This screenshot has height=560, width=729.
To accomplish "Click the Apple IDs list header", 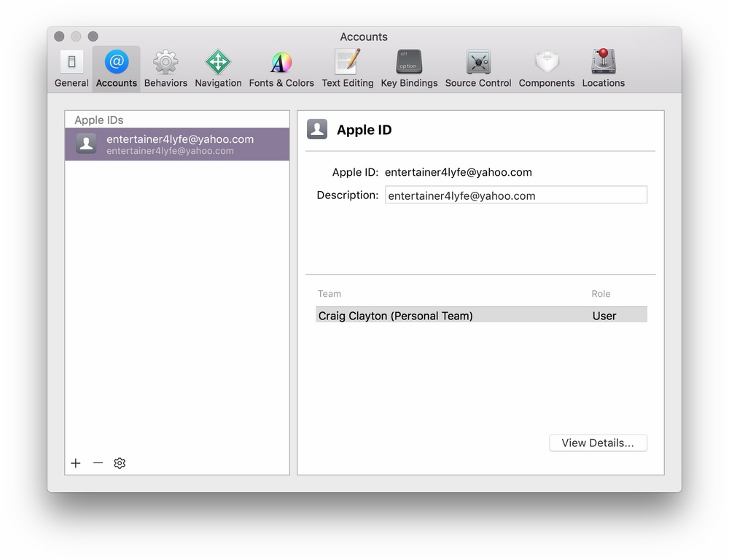I will click(x=98, y=120).
